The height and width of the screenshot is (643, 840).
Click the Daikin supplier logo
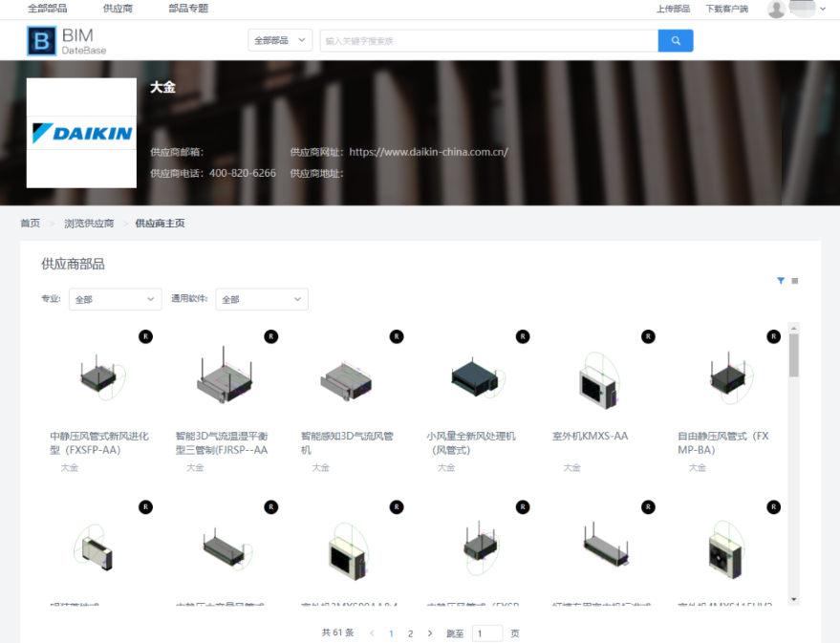(82, 133)
